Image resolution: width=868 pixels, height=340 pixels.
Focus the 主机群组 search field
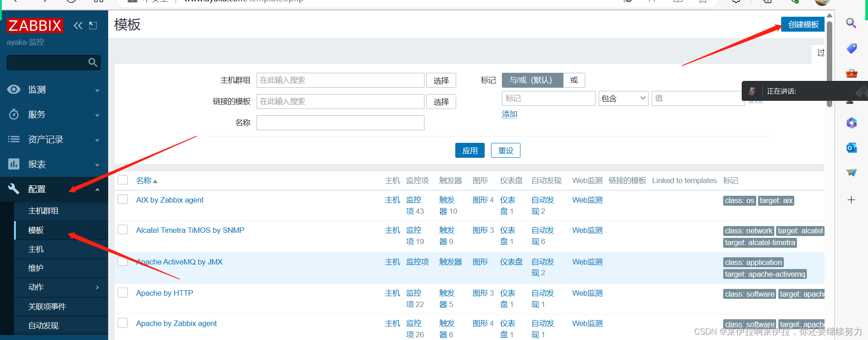tap(340, 80)
